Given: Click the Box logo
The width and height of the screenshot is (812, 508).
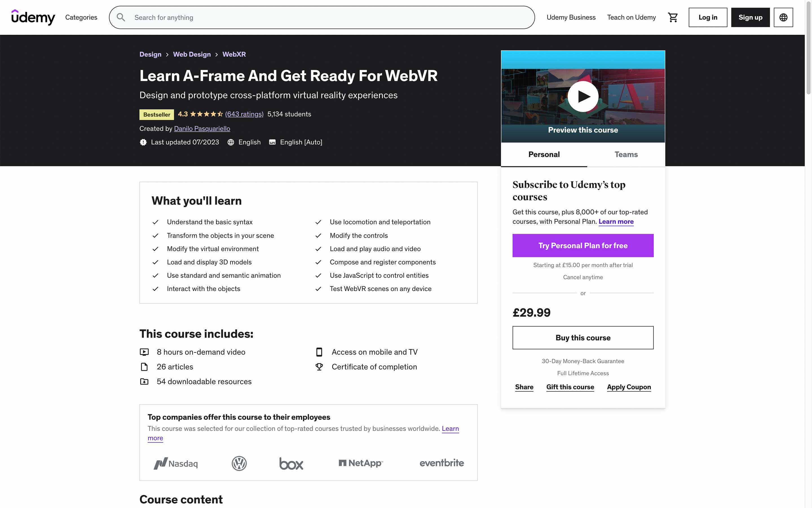Looking at the screenshot, I should (x=291, y=463).
